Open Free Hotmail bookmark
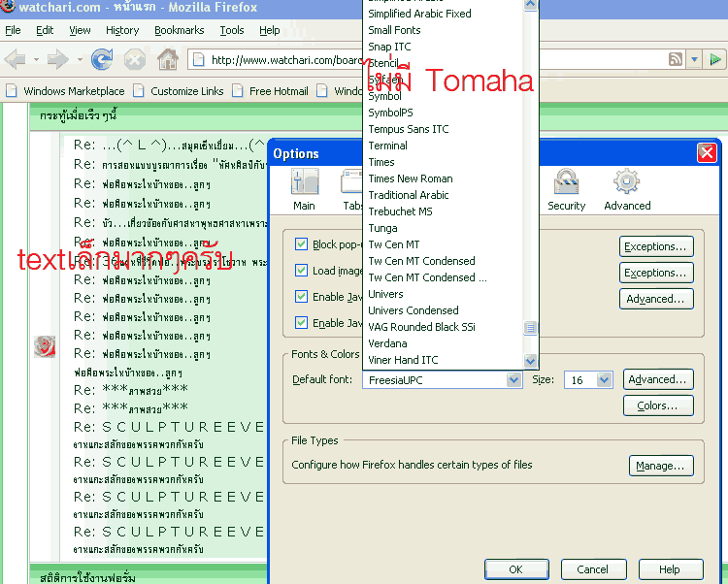 (x=270, y=91)
